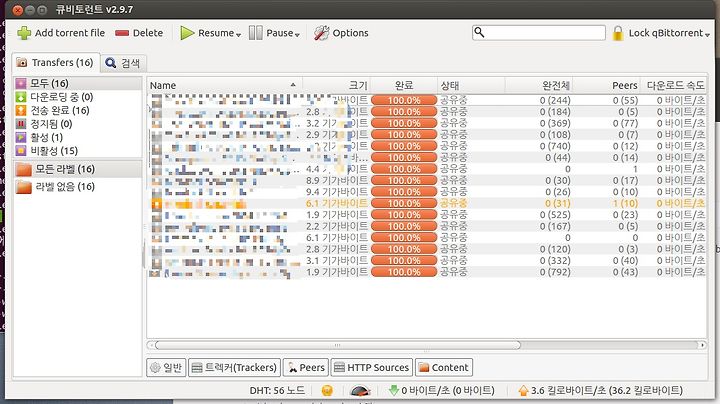
Task: Click the Lock qBittorrent label
Action: pos(666,33)
